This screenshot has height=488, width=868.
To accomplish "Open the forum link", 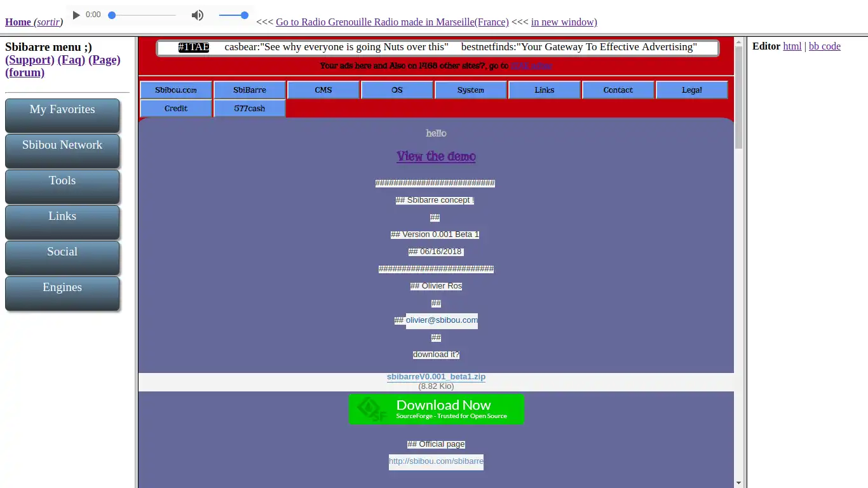I will [x=25, y=72].
